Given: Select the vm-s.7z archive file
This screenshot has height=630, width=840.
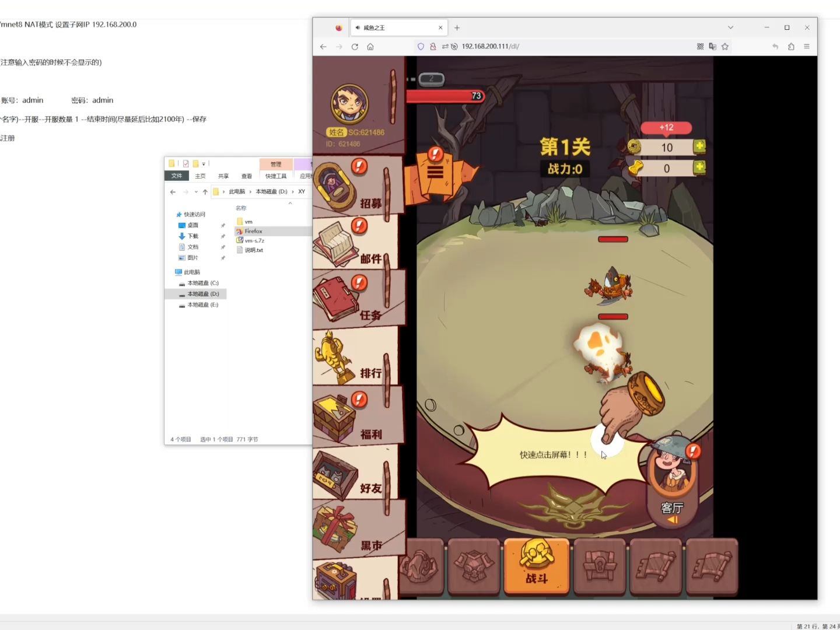Looking at the screenshot, I should pos(254,240).
